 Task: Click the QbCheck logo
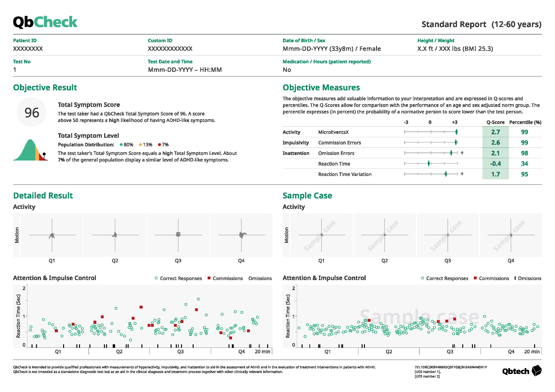coord(45,22)
